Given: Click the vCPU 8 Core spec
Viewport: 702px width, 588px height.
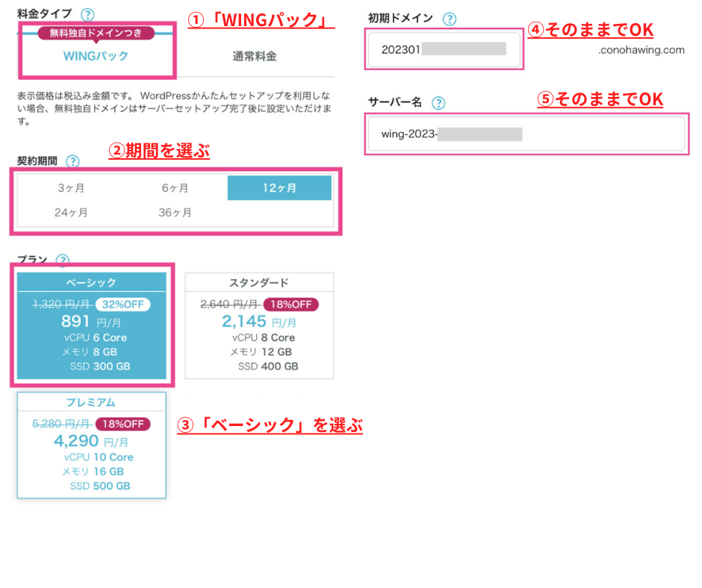Looking at the screenshot, I should [x=263, y=338].
